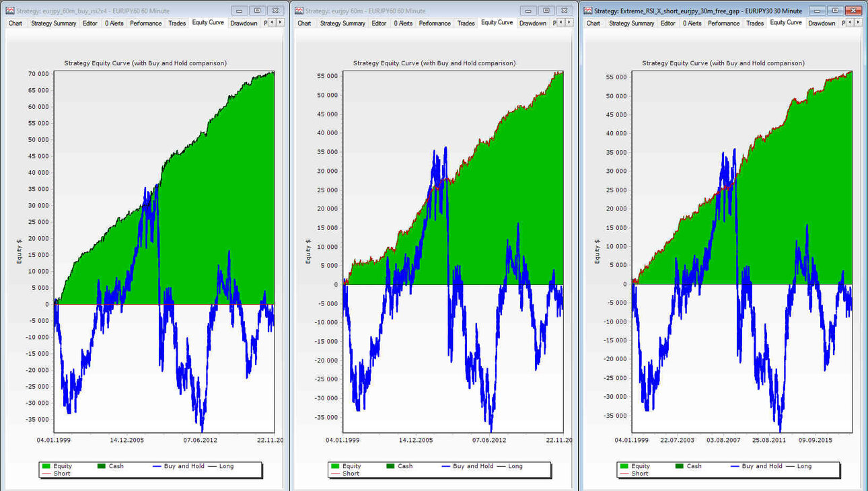Open 0 Alerts tab in the eurjpy_60m_buy_rsi2x4 window

[114, 23]
